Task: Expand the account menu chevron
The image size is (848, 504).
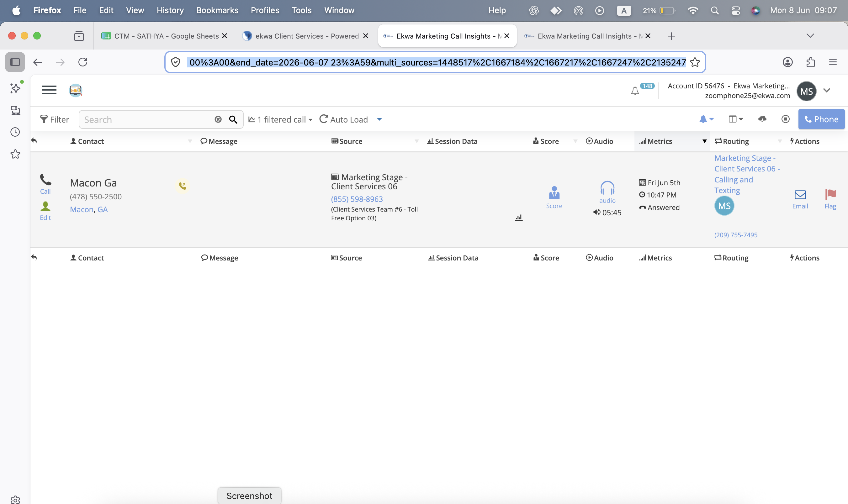Action: pos(827,90)
